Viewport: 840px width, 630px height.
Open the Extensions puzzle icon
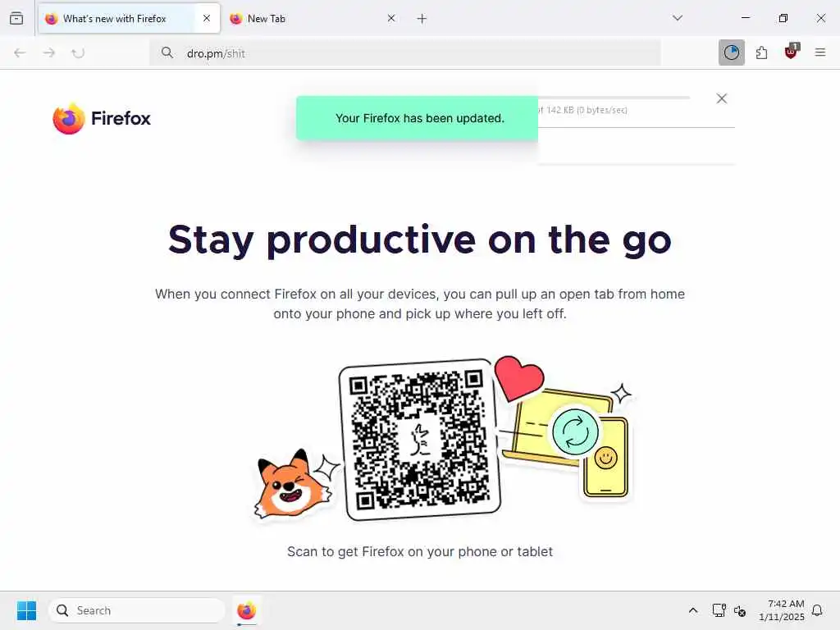pyautogui.click(x=761, y=52)
